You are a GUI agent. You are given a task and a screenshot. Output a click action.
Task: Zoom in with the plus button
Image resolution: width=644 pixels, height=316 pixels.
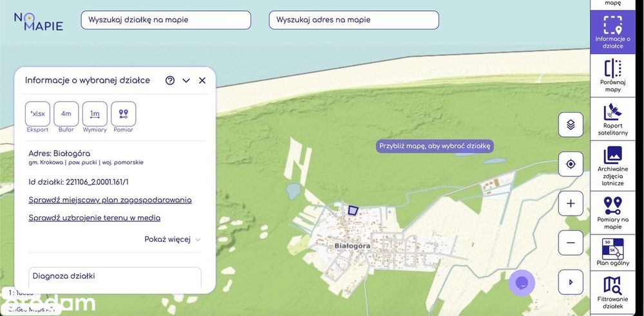coord(571,203)
